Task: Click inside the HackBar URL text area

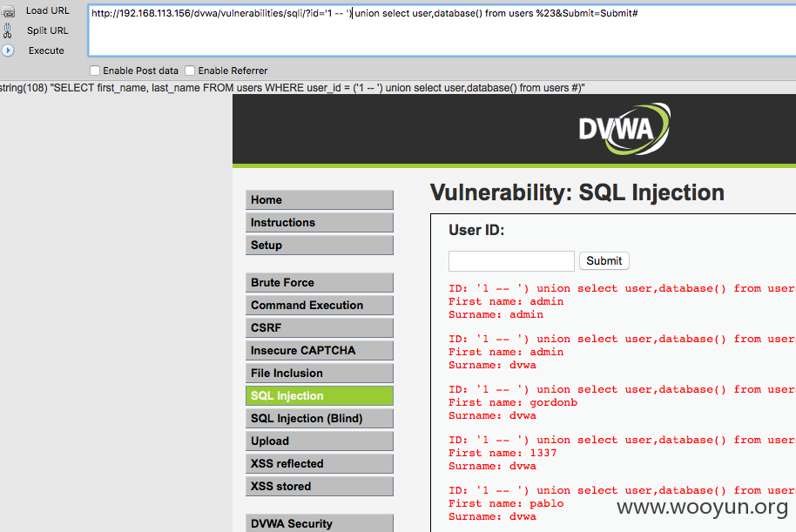Action: (x=442, y=30)
